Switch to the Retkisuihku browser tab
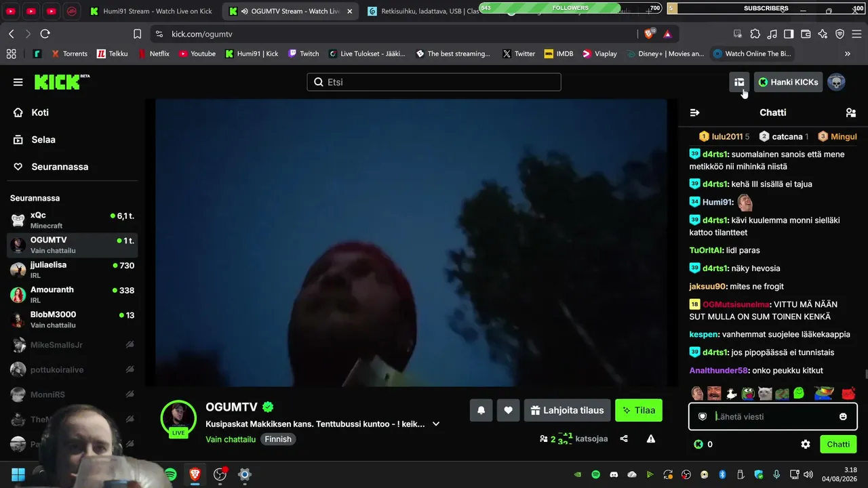The image size is (868, 488). click(426, 12)
